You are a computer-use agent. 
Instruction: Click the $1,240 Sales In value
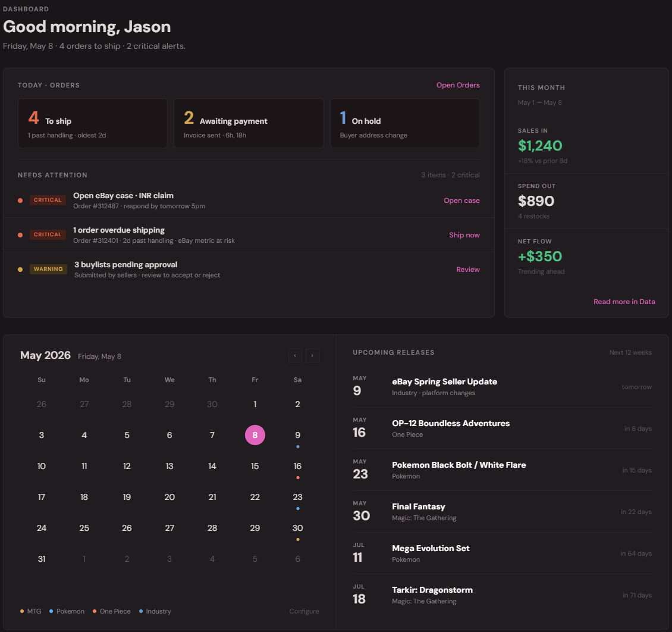(x=540, y=146)
